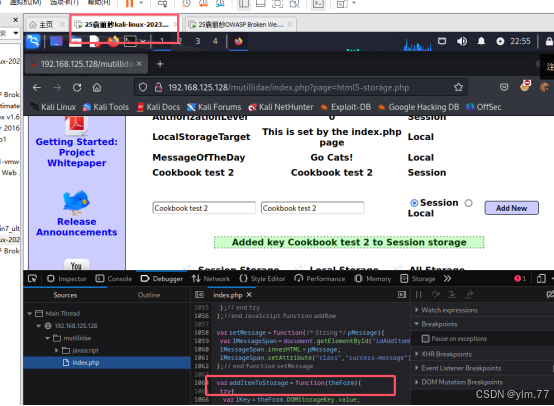Pause script execution in debugger

coord(419,295)
